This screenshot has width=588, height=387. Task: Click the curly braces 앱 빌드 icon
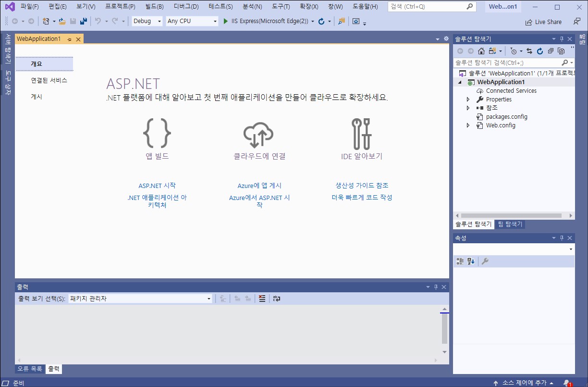tap(157, 133)
